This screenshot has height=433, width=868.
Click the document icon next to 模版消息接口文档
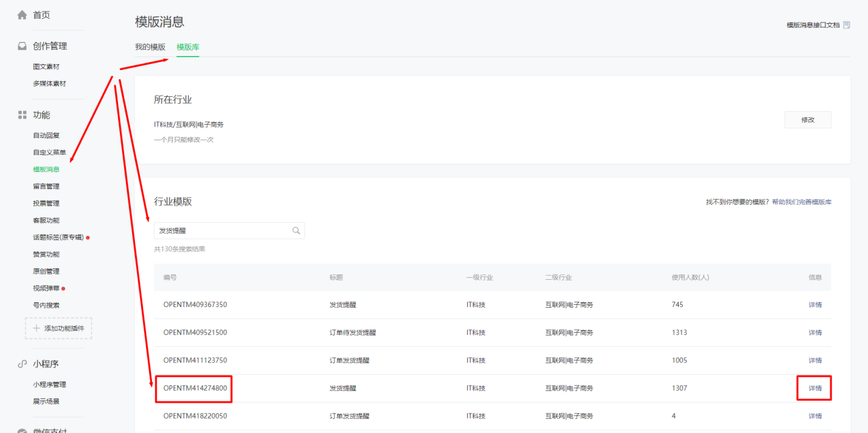click(x=846, y=25)
